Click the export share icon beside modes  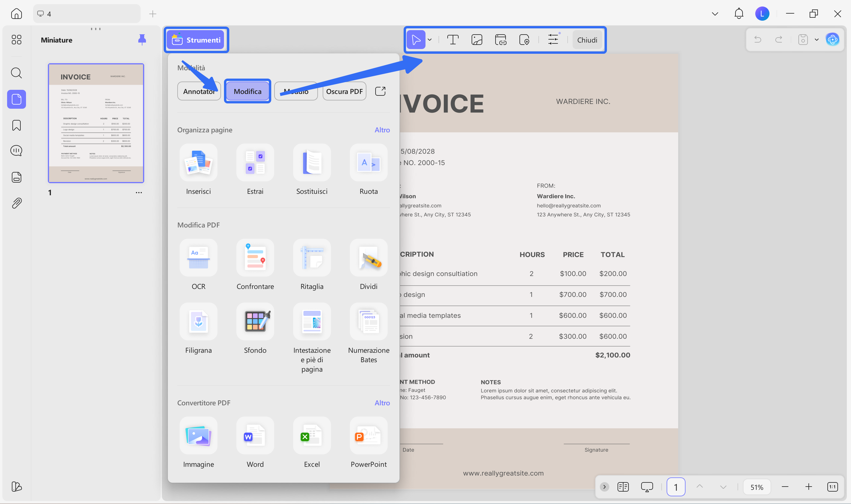380,91
